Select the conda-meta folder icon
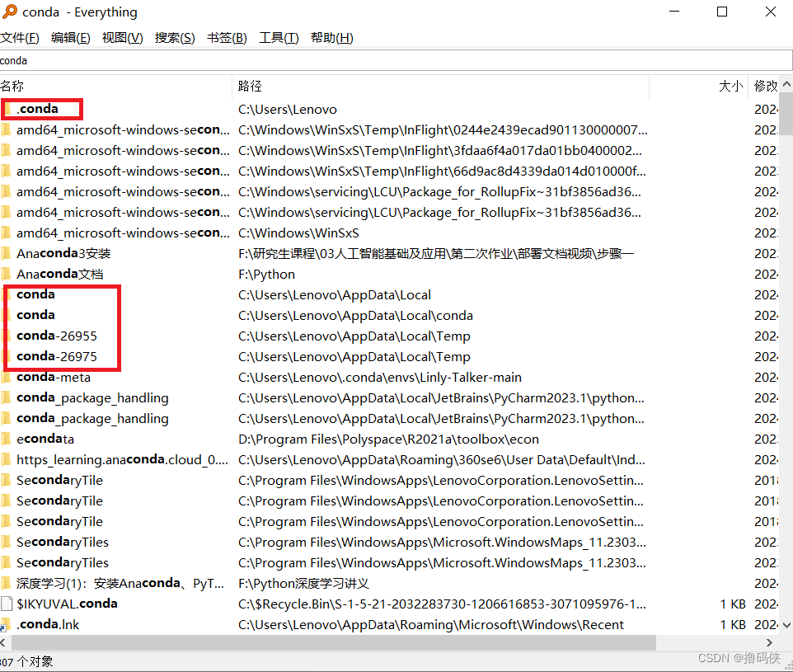Viewport: 793px width, 672px height. 6,378
